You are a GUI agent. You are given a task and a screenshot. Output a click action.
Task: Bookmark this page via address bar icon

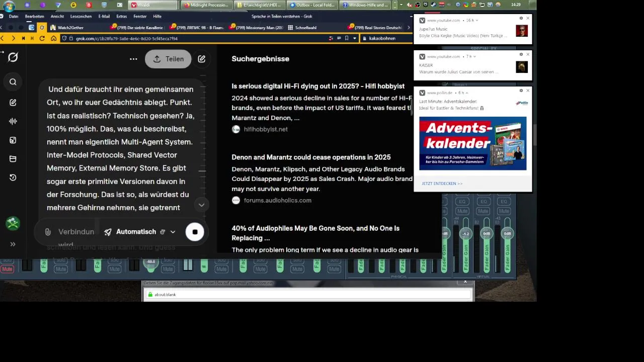tap(347, 38)
